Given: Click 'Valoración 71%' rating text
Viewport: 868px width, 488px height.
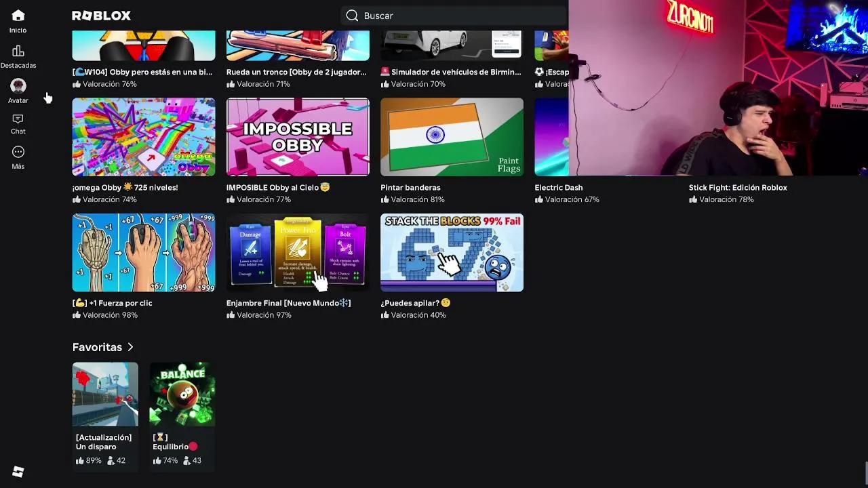Looking at the screenshot, I should coord(264,84).
